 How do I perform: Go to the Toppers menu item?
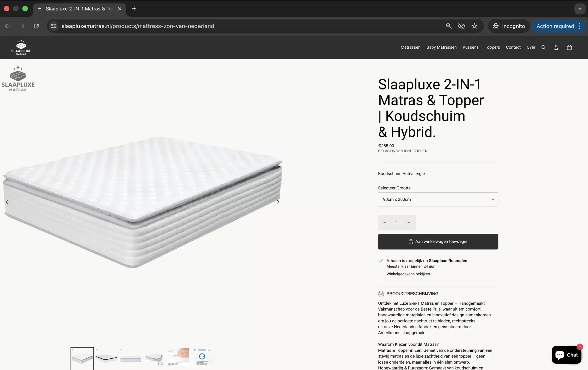click(492, 47)
